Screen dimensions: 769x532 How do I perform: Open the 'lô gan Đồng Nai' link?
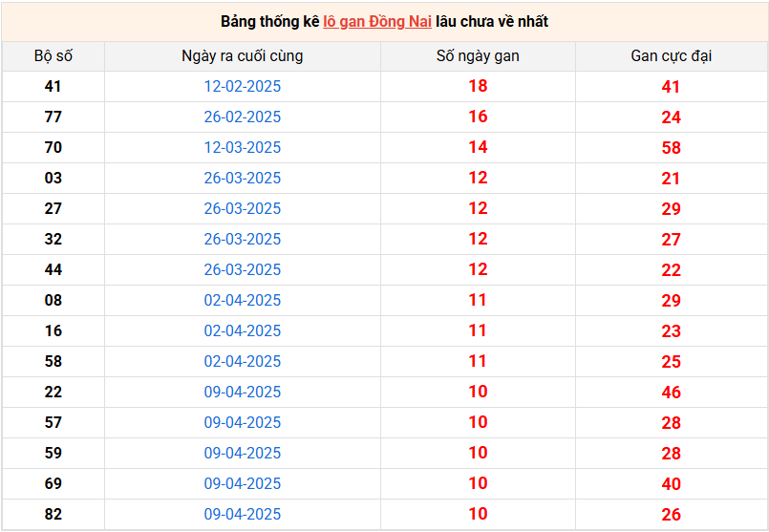pyautogui.click(x=377, y=21)
